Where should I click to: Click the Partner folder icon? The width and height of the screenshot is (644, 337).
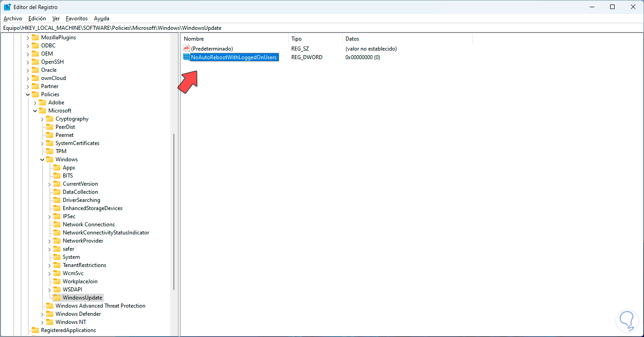point(35,86)
